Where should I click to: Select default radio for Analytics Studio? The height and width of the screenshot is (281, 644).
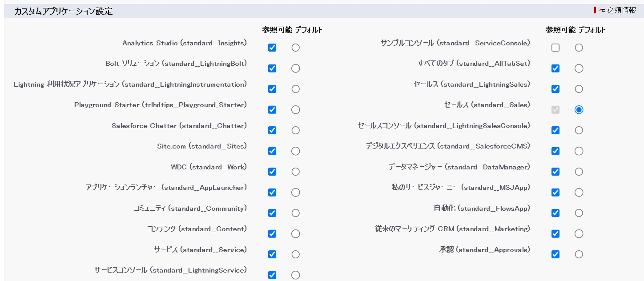point(296,48)
